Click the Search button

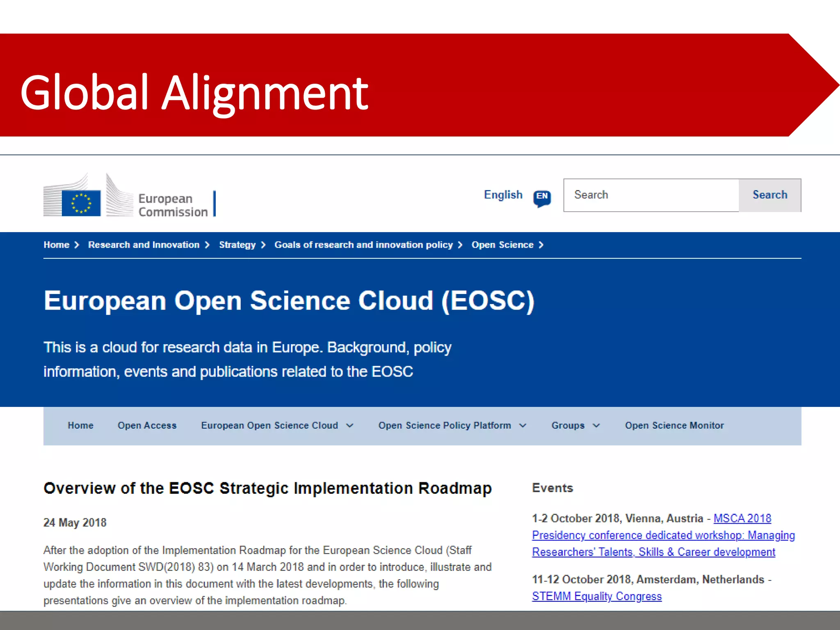click(770, 195)
